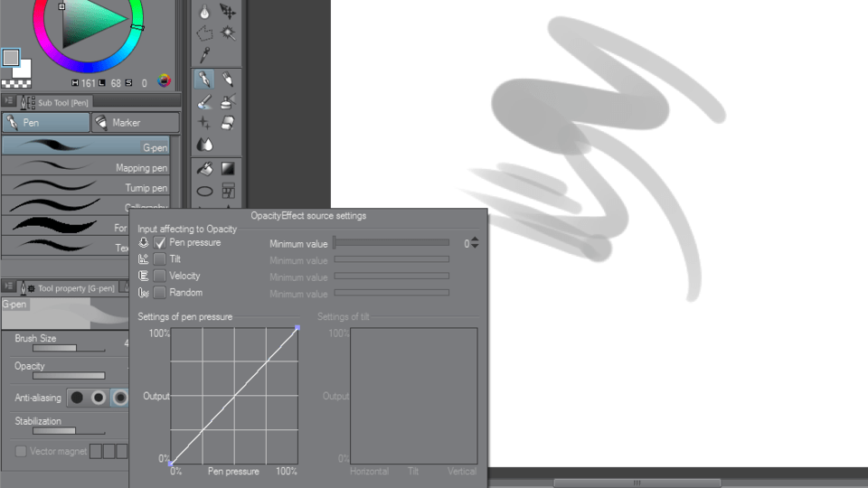This screenshot has height=488, width=868.
Task: Select the Eraser tool
Action: tap(228, 123)
